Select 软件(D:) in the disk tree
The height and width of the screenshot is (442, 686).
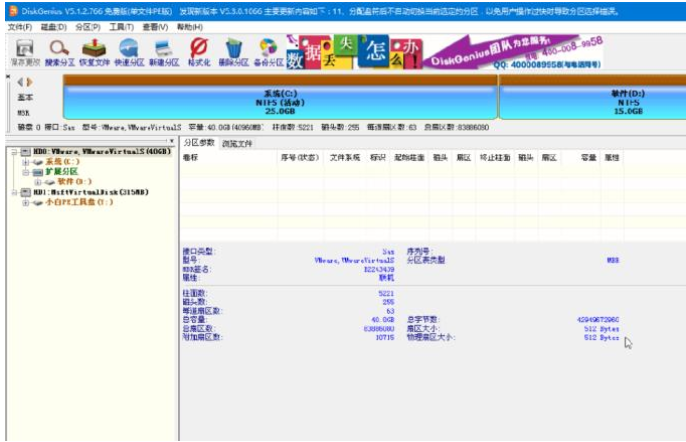click(75, 182)
